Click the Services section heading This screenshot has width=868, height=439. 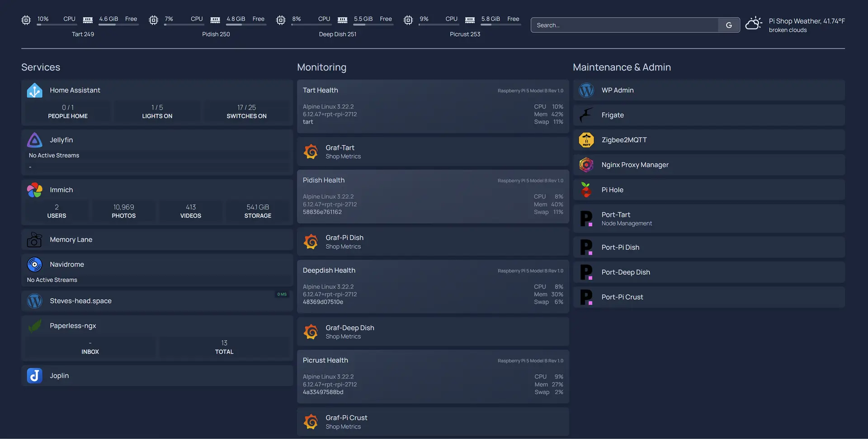tap(41, 67)
